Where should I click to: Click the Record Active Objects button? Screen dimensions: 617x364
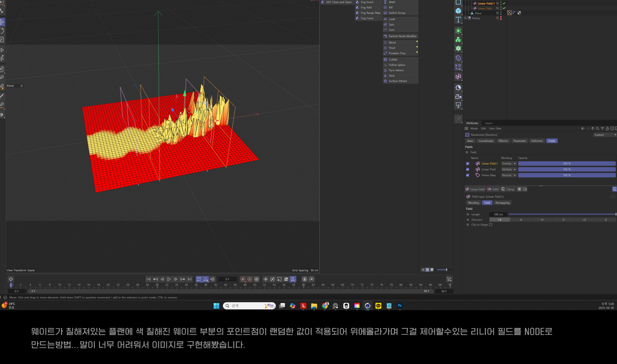point(243,279)
